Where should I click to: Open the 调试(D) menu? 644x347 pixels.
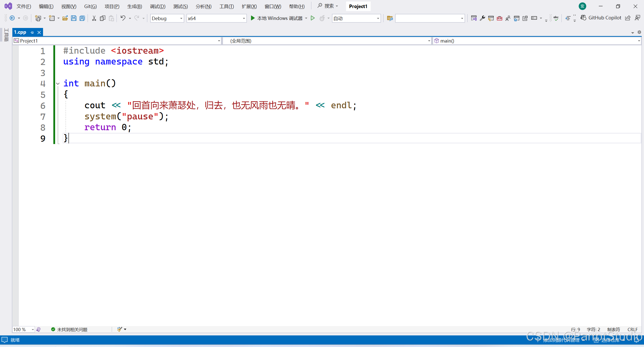(158, 6)
